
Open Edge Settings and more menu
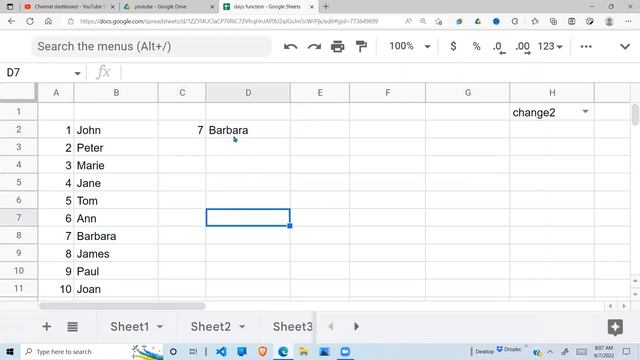tap(628, 21)
